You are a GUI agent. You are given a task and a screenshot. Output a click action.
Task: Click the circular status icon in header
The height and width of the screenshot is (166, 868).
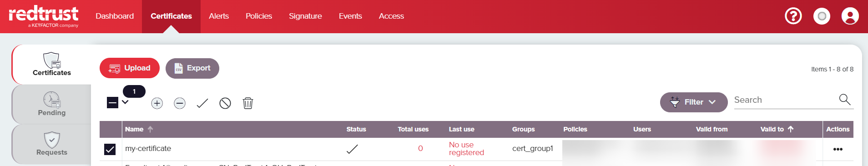tap(822, 16)
